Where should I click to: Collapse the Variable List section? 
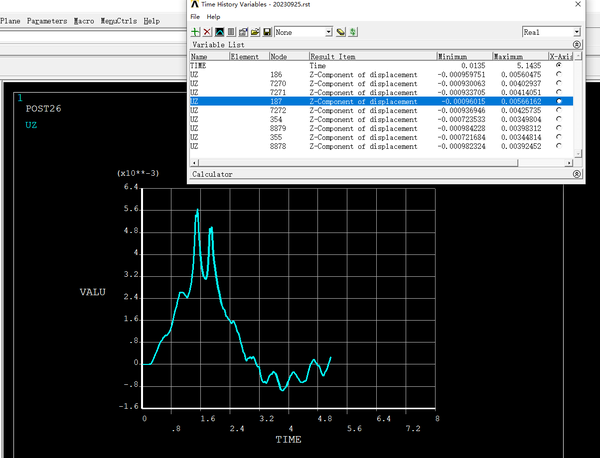[577, 45]
